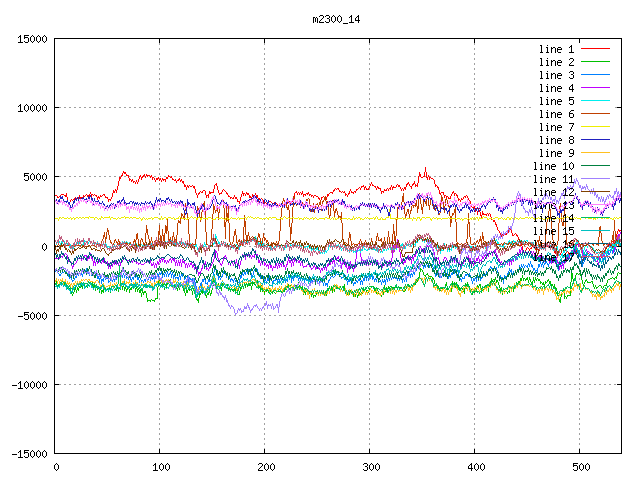
Task: Select the -5000 y-axis tick label
Action: [x=31, y=315]
